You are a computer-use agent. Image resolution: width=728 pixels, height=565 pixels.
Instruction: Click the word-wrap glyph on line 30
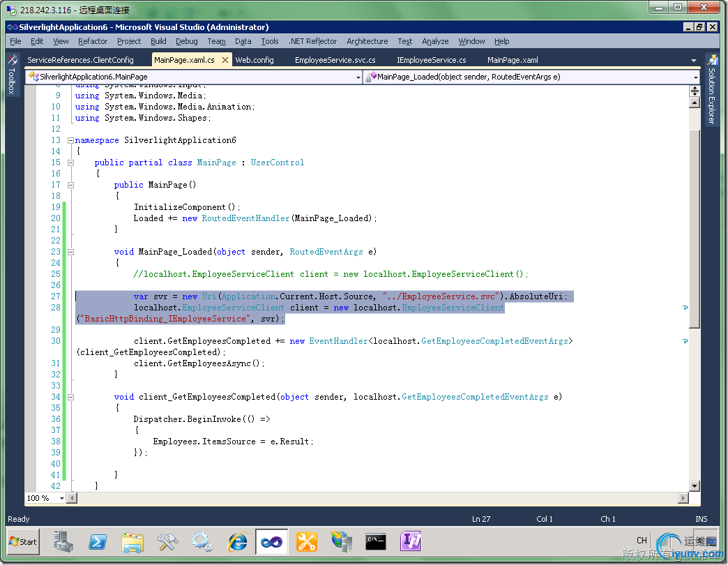point(685,341)
